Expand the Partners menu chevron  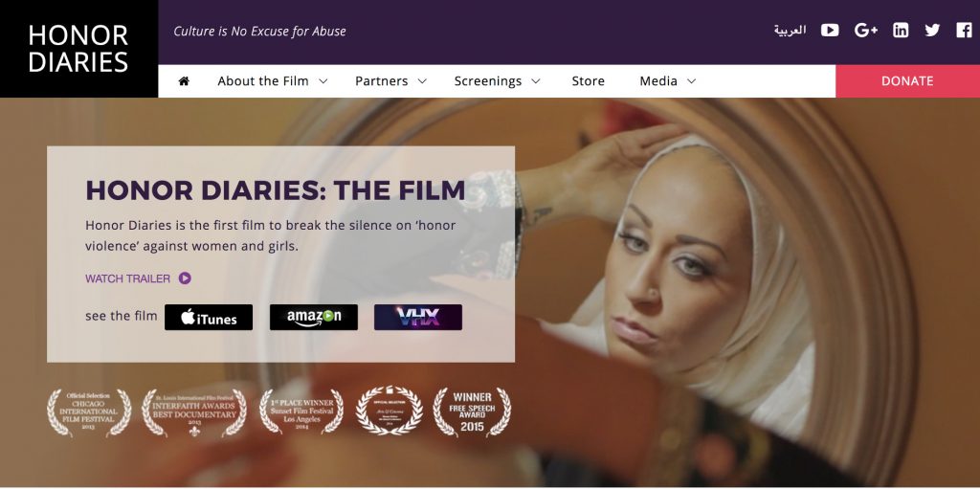point(422,81)
